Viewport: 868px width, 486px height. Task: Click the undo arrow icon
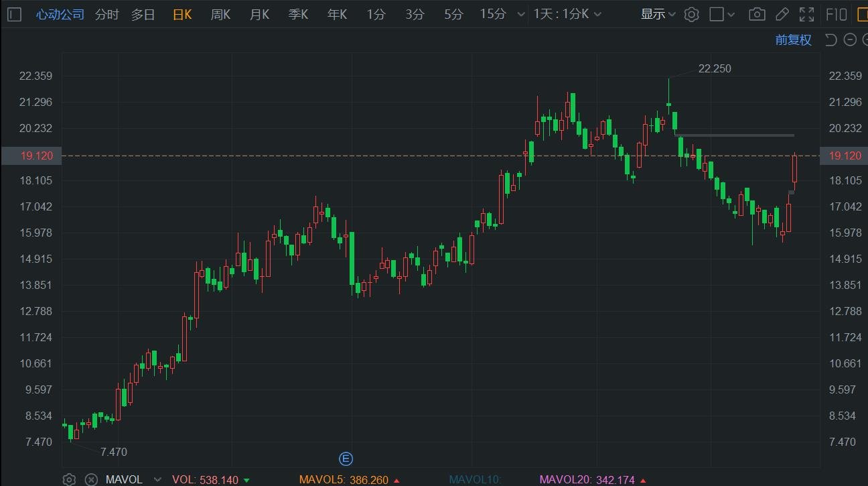pyautogui.click(x=831, y=40)
